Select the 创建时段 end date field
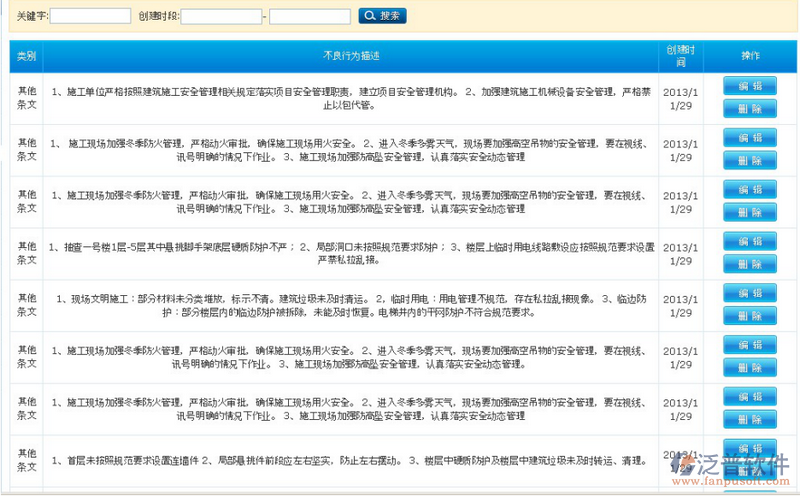 [x=310, y=17]
